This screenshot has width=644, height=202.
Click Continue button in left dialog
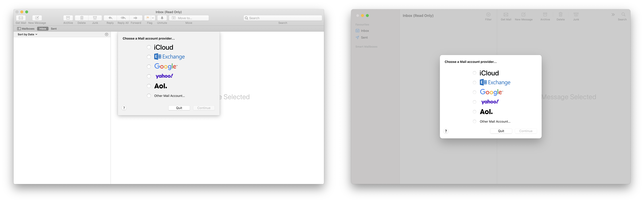(204, 108)
